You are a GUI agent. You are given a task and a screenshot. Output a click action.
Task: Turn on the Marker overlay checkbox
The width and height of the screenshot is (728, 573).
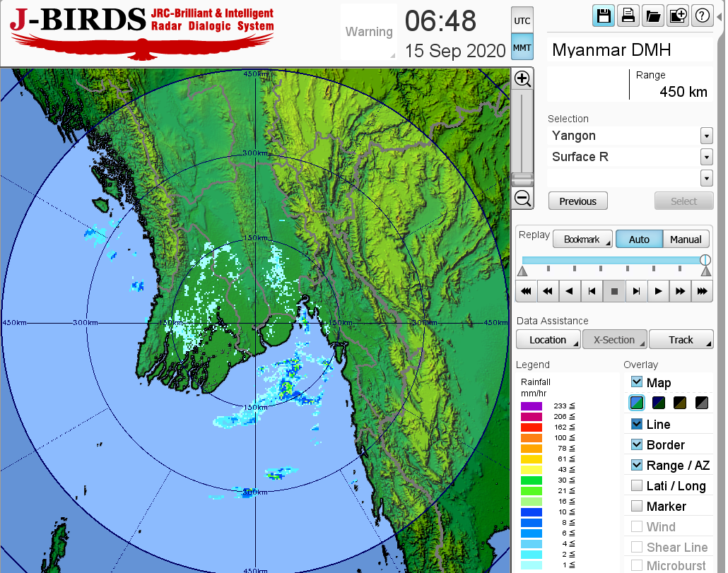(637, 507)
